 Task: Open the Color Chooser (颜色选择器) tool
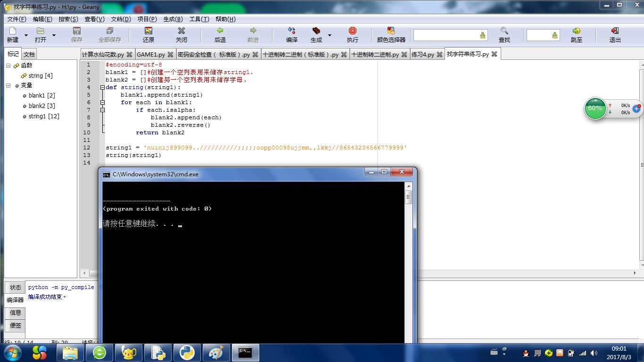pos(391,31)
